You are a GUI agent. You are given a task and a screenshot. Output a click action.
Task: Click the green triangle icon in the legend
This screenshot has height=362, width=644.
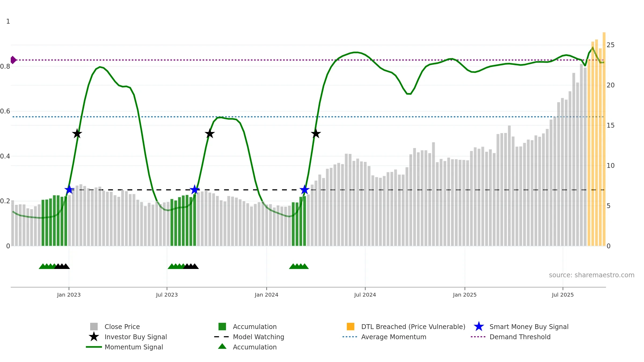coord(222,346)
